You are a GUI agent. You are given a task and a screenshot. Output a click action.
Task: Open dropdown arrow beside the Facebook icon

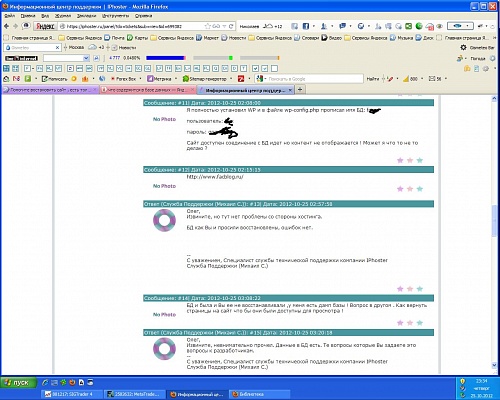pyautogui.click(x=313, y=26)
